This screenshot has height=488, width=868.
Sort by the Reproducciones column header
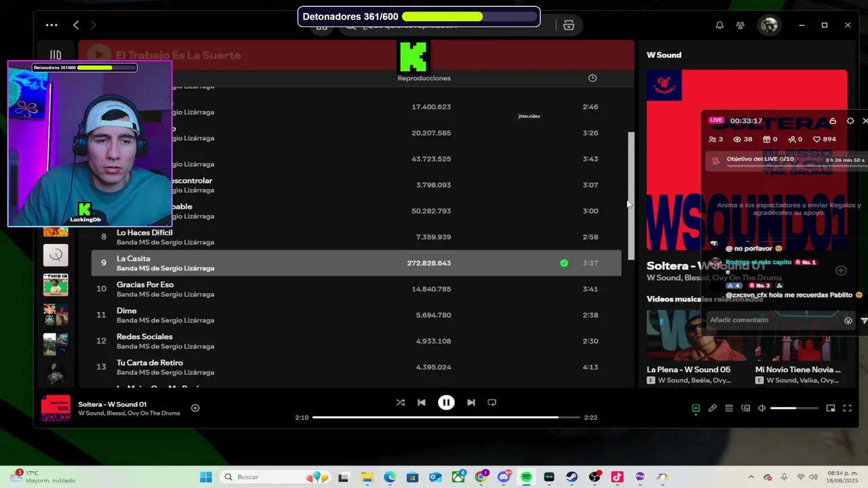point(424,78)
